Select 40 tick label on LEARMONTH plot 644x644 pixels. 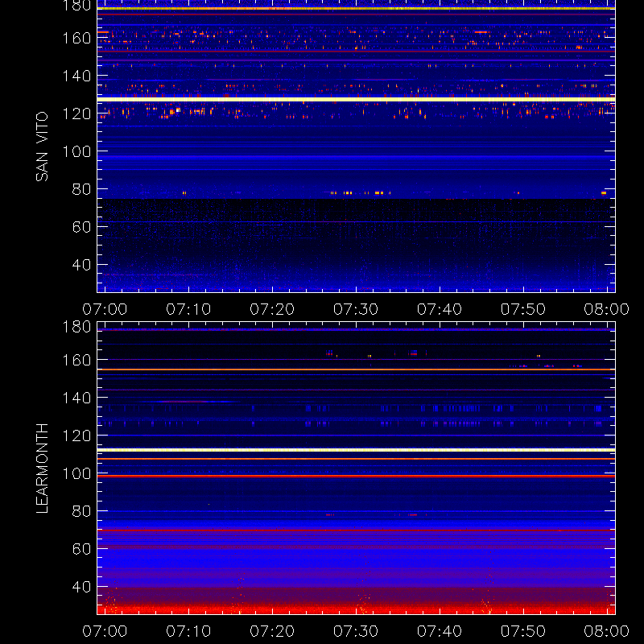click(x=81, y=587)
